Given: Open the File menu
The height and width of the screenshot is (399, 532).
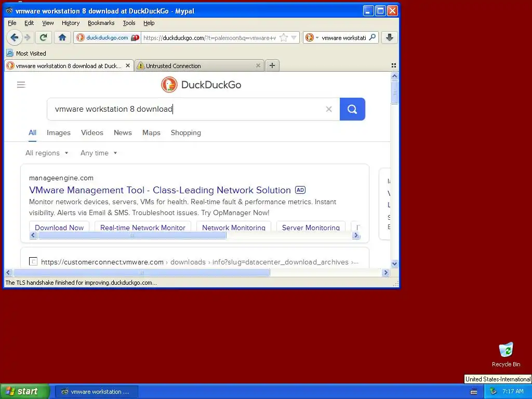Looking at the screenshot, I should point(12,23).
